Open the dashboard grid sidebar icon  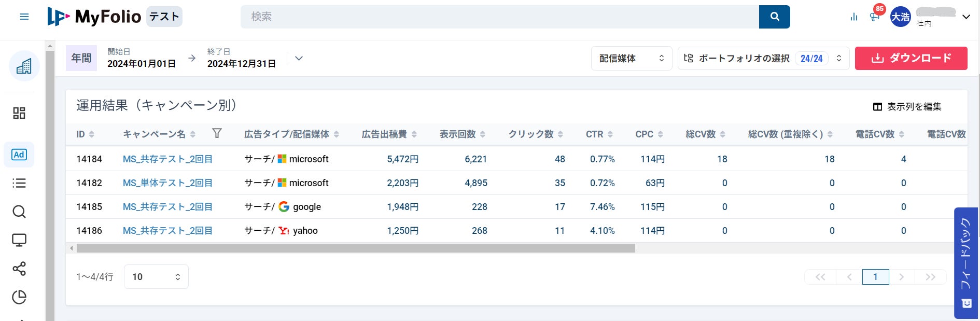pos(19,113)
